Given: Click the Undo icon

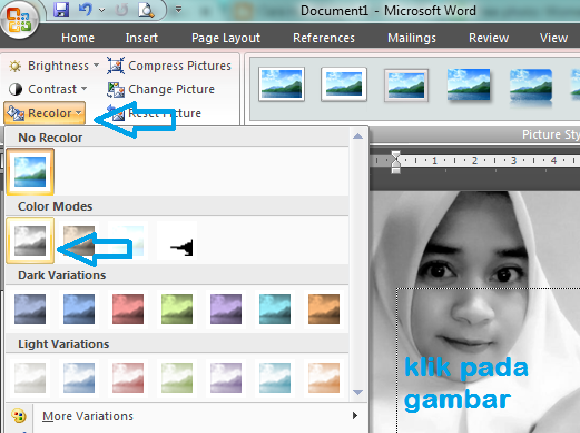Looking at the screenshot, I should click(85, 9).
